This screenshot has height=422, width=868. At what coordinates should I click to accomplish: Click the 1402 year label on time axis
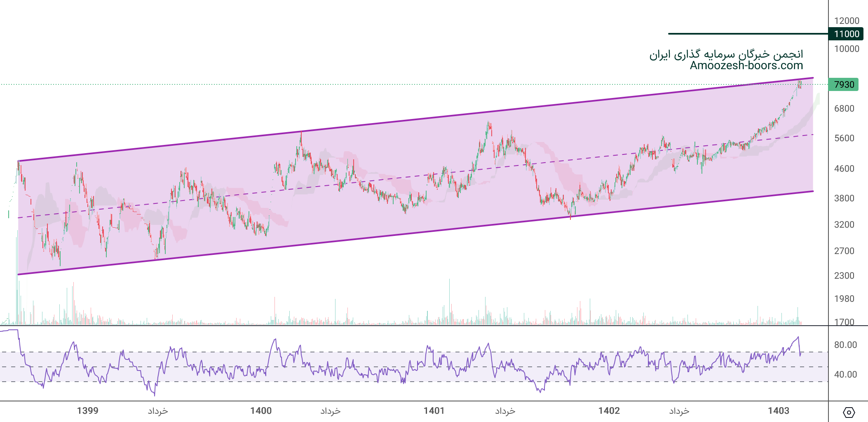click(x=609, y=410)
